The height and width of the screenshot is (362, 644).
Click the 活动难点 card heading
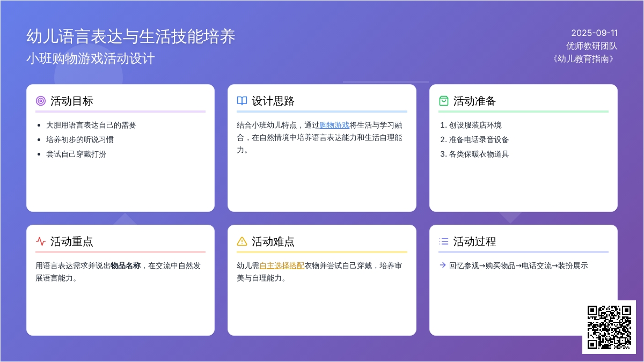273,241
